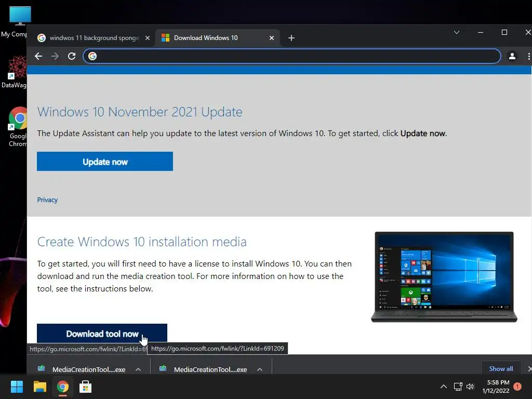
Task: Minimize the Chrome window
Action: [x=481, y=32]
